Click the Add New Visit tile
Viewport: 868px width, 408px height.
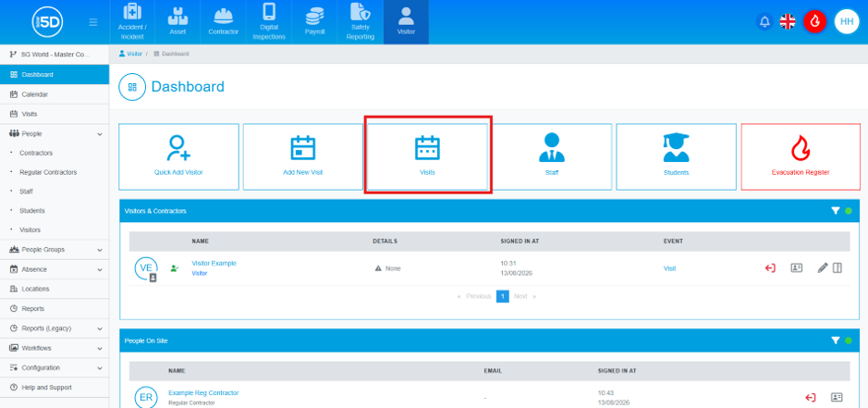[x=303, y=157]
